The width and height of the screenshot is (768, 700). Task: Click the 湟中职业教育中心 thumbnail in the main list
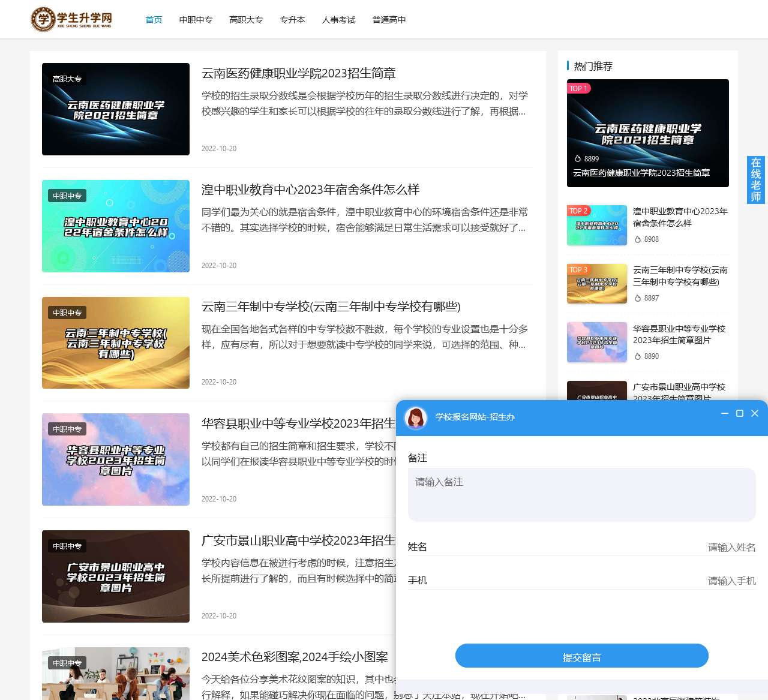(116, 226)
